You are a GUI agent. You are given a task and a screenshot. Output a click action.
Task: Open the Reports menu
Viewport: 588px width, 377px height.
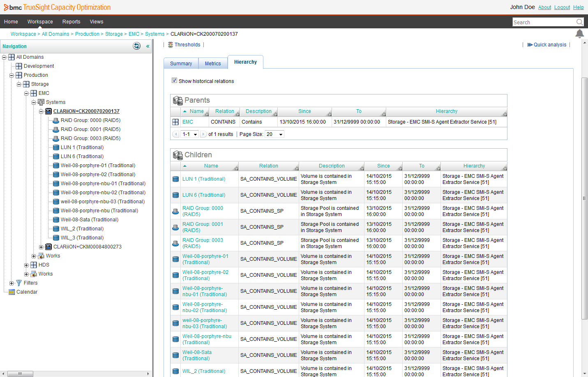tap(71, 22)
